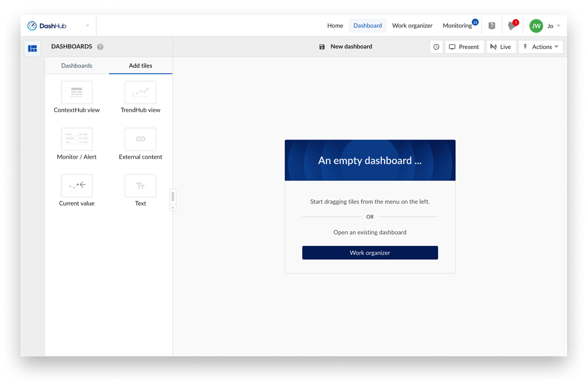Open the Jo user menu

[551, 25]
